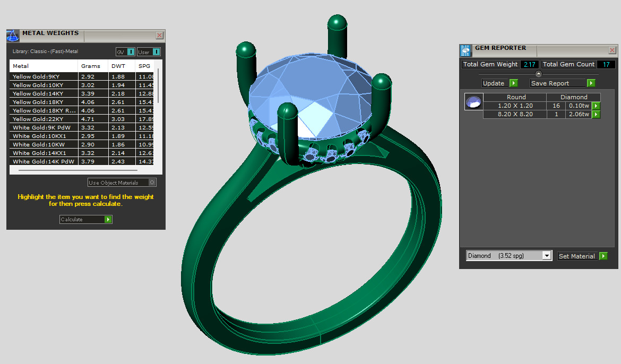Click the green arrow on the 0.10tw row

pos(596,106)
